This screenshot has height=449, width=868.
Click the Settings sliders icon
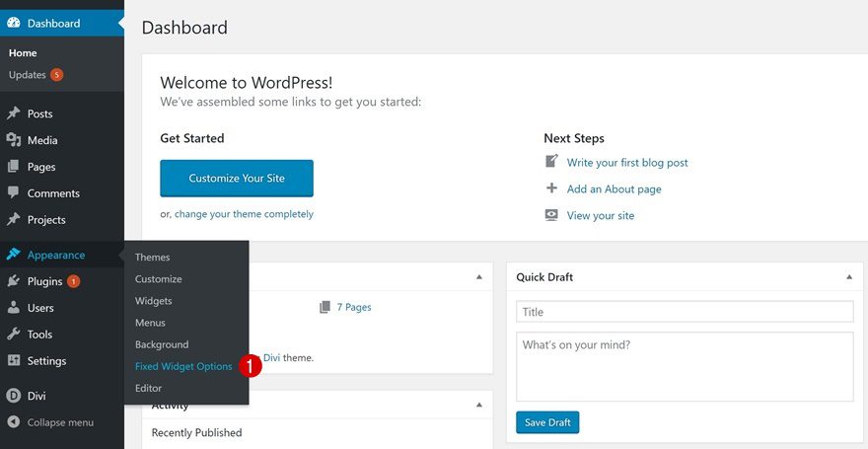tap(14, 361)
